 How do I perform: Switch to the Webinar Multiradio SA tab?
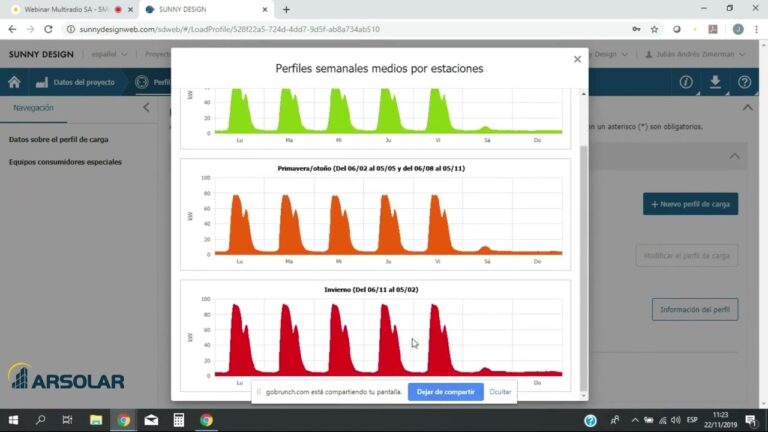(65, 9)
